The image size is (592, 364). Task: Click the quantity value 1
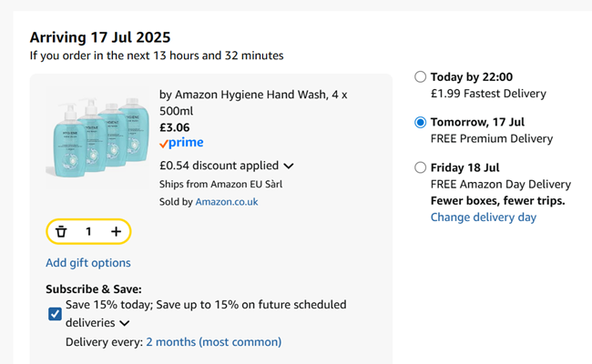point(88,232)
